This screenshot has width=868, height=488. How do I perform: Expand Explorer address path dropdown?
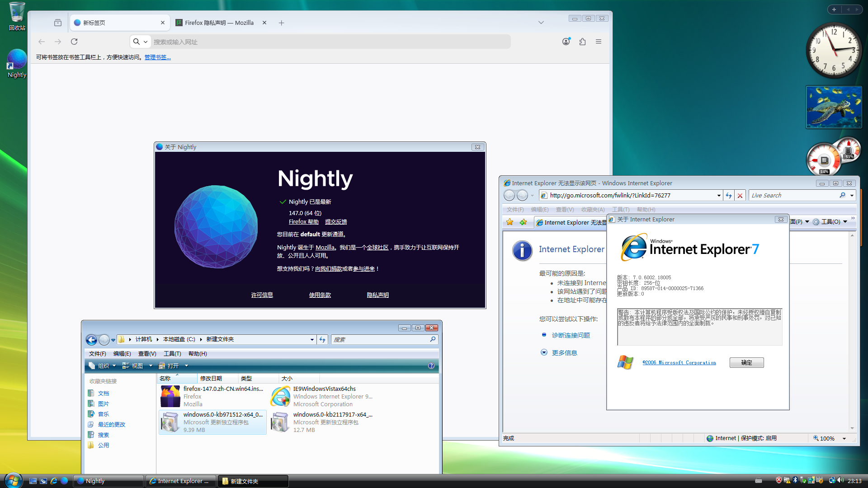[x=312, y=340]
